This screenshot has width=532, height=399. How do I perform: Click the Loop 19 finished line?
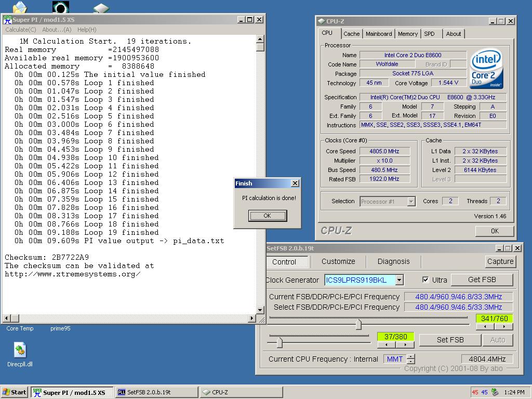[87, 233]
